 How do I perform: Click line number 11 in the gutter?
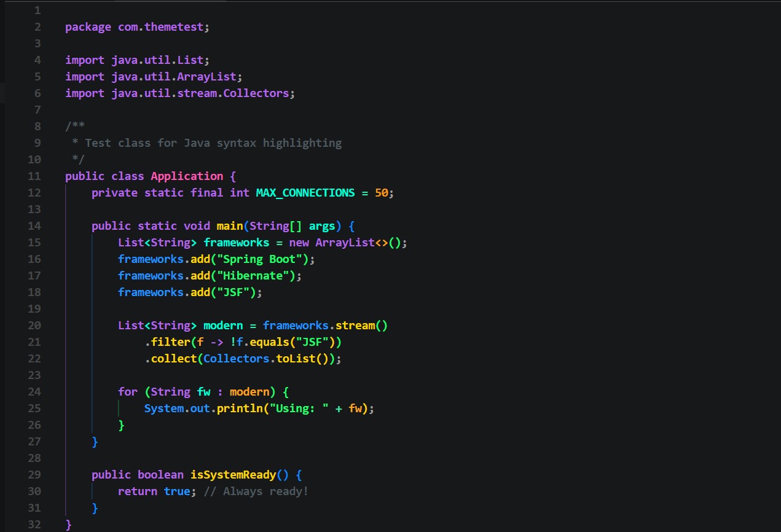pyautogui.click(x=34, y=176)
